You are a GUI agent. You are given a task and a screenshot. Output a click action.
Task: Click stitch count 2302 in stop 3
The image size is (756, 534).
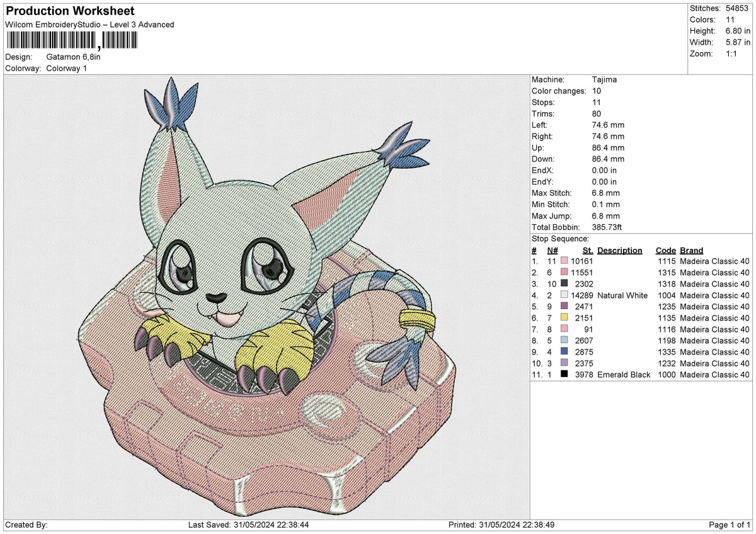584,284
